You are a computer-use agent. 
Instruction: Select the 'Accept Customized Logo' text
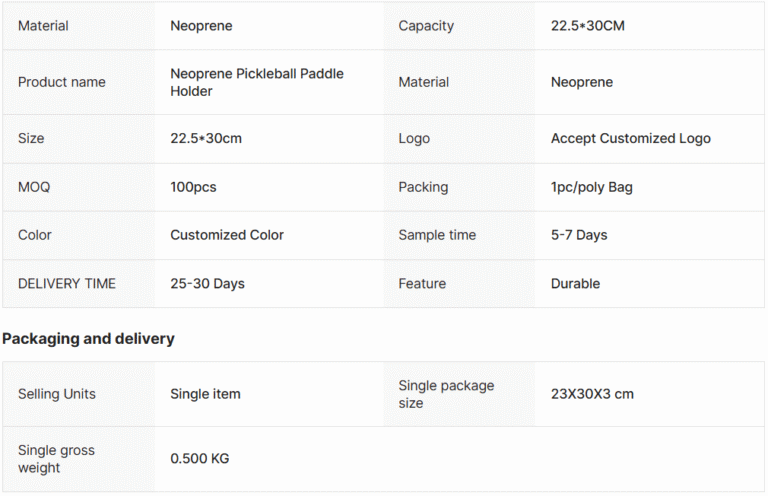630,139
